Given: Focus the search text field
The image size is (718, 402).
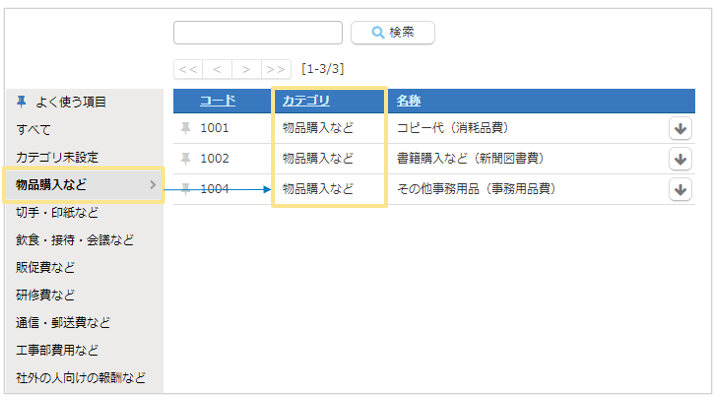Looking at the screenshot, I should 258,32.
